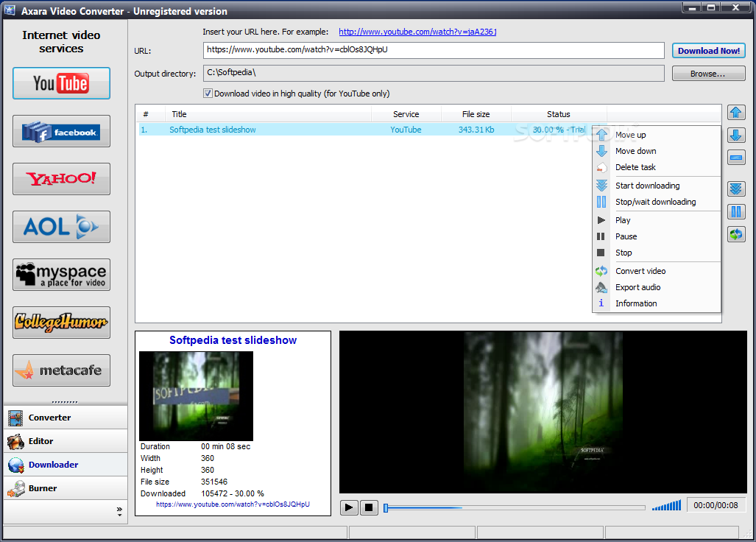Image resolution: width=756 pixels, height=542 pixels.
Task: Choose the AOL video service
Action: (61, 227)
